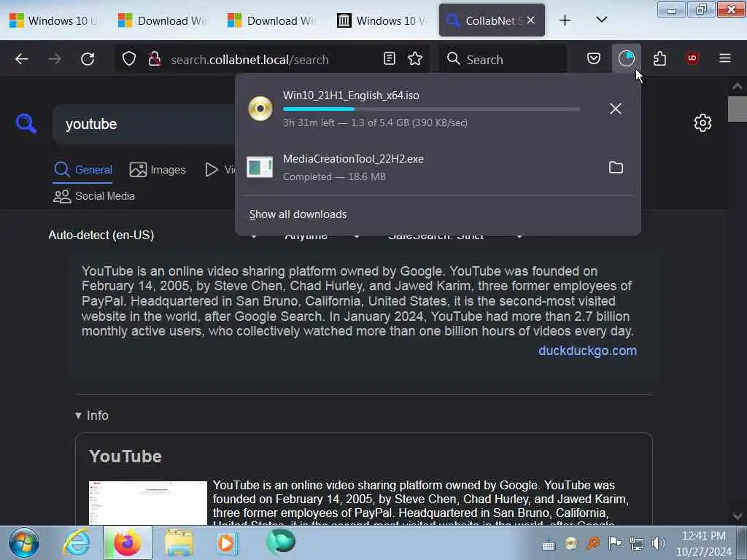747x560 pixels.
Task: Open the Action Center flag icon
Action: [x=615, y=542]
